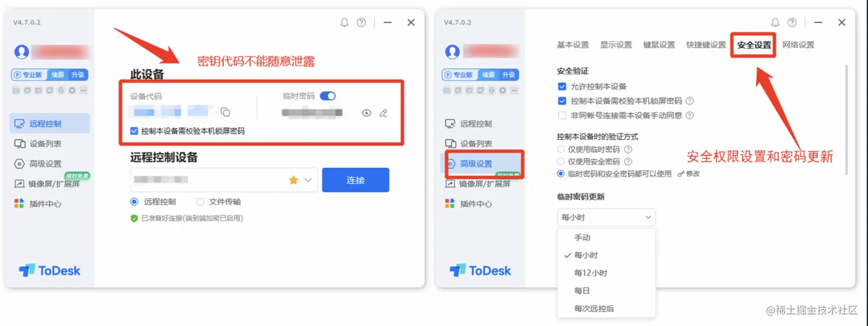Open 设备列表 in left window sidebar
The width and height of the screenshot is (868, 326).
coord(38,143)
